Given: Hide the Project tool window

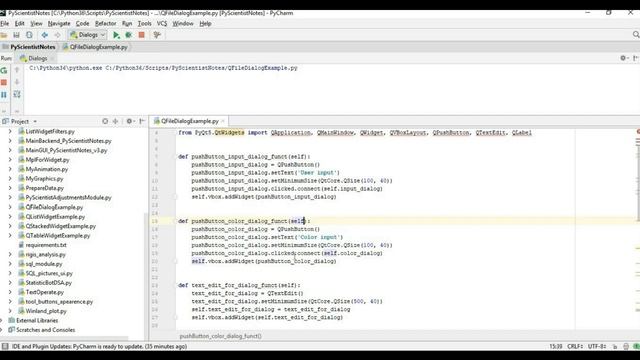Looking at the screenshot, I should [142, 121].
